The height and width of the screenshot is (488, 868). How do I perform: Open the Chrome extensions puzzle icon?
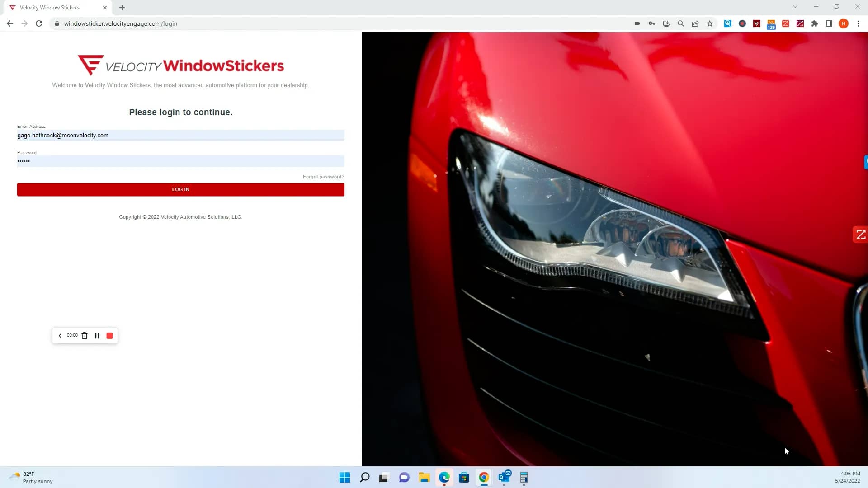814,23
